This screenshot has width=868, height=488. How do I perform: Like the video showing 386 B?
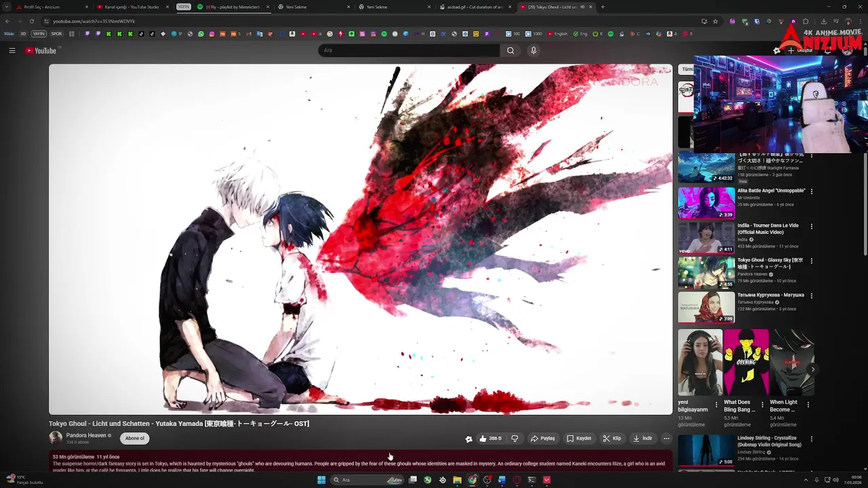coord(490,439)
